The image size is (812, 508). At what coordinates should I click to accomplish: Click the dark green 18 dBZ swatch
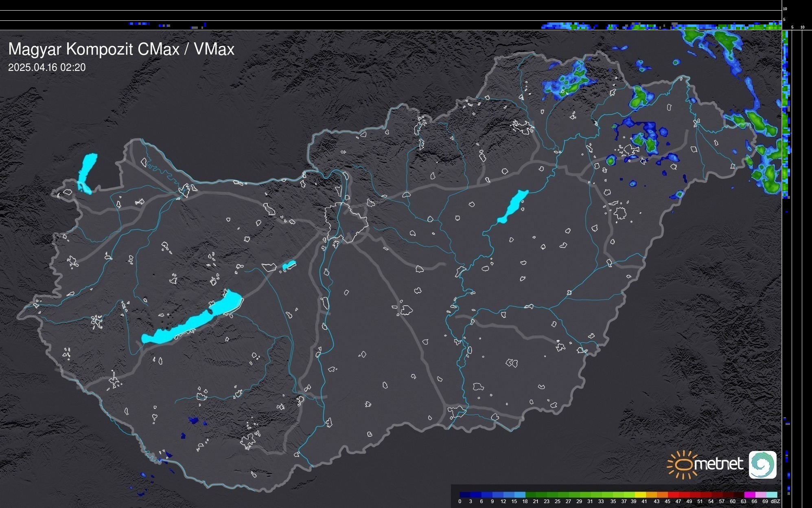530,495
